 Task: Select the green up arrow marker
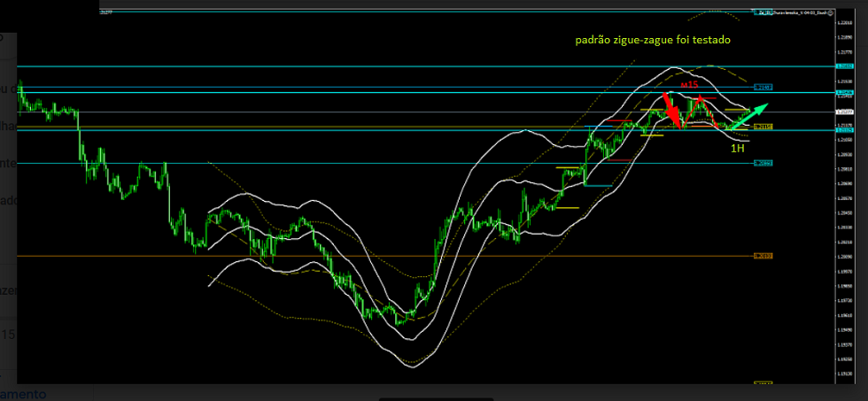pyautogui.click(x=748, y=113)
